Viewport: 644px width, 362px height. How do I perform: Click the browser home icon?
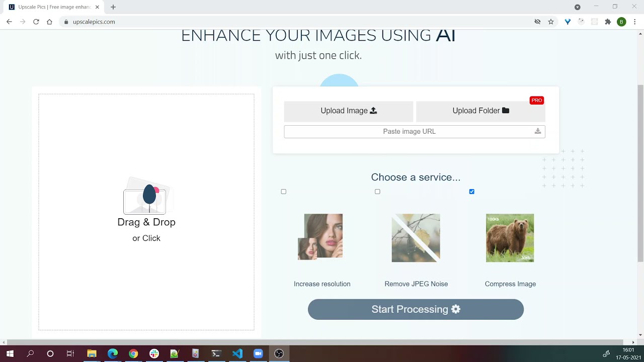pyautogui.click(x=49, y=22)
